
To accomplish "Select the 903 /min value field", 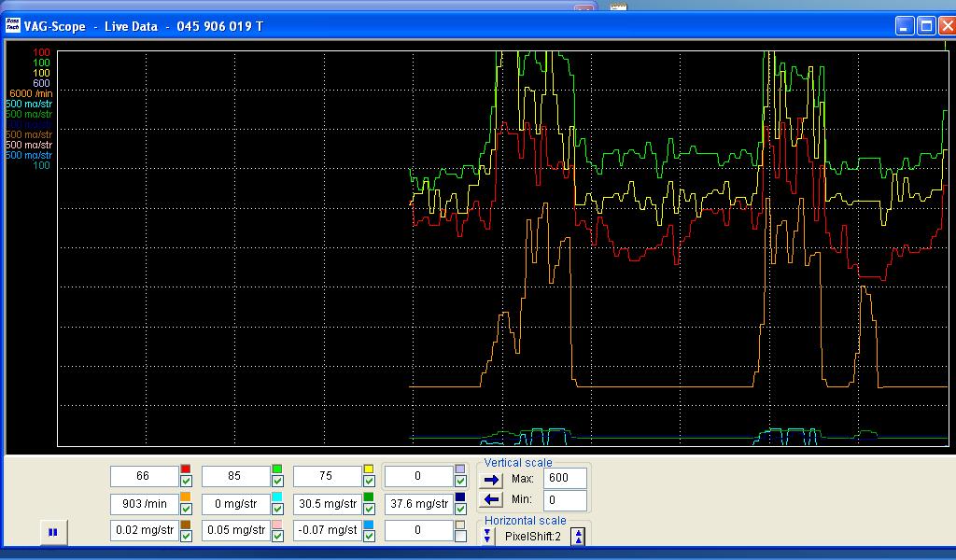I will [144, 504].
